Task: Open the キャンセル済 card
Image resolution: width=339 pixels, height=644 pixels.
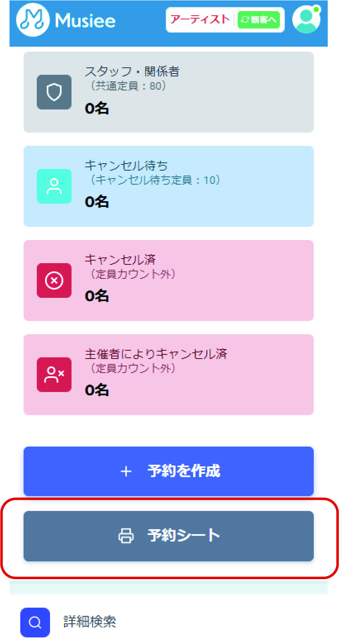Action: pos(169,280)
